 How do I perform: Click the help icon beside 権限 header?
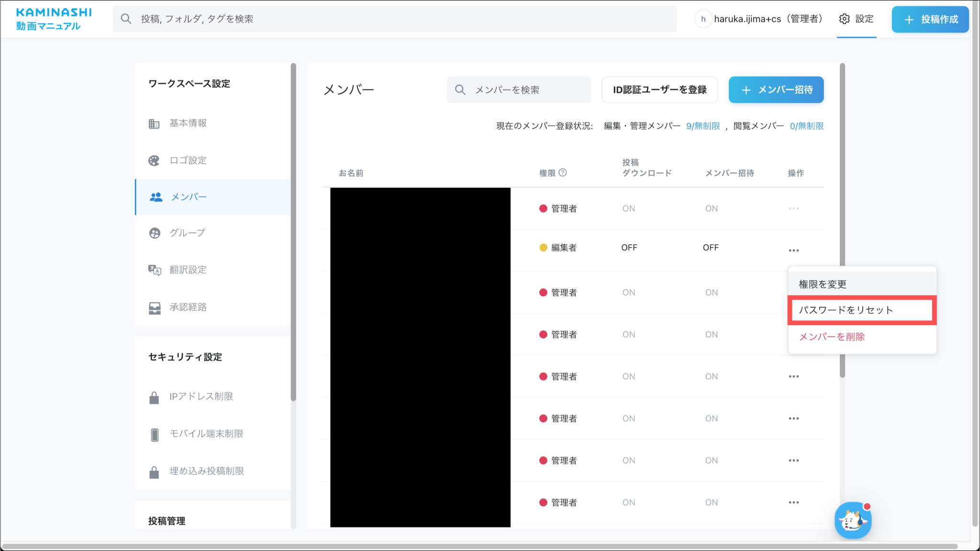[x=563, y=172]
